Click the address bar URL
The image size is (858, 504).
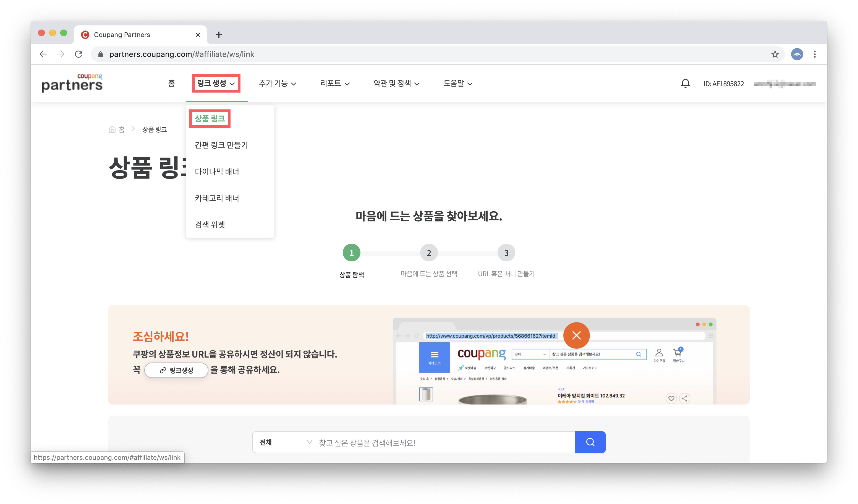182,54
